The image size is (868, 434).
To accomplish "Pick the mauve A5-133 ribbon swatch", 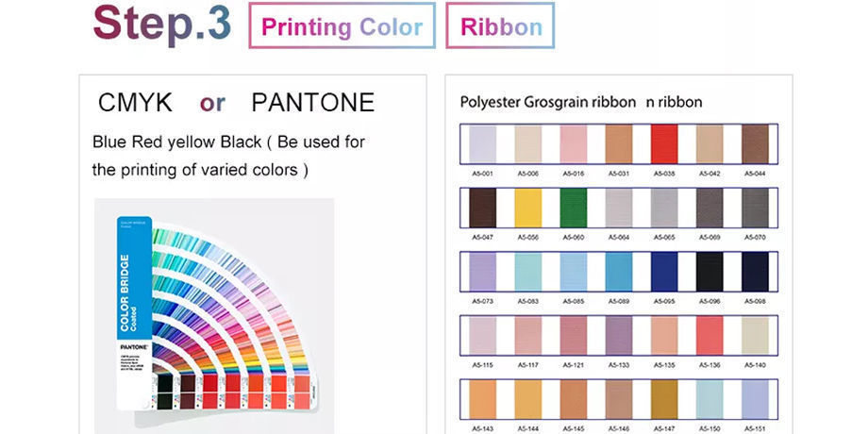I will (619, 336).
